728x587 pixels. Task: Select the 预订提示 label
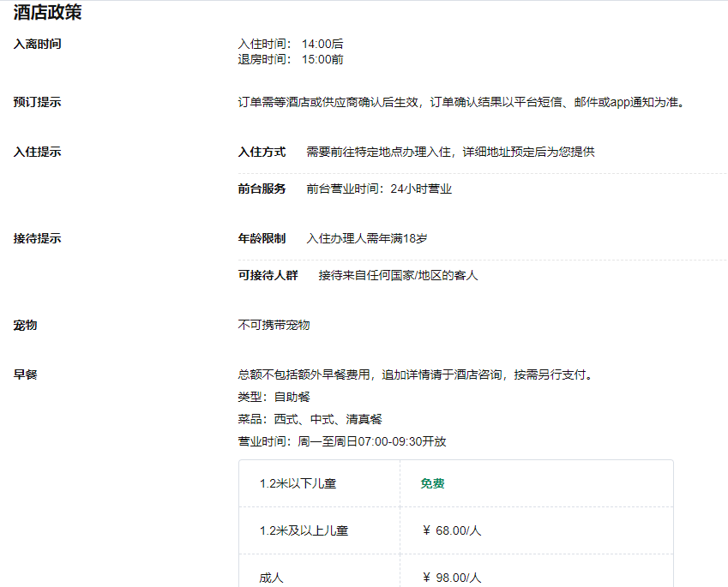[37, 102]
